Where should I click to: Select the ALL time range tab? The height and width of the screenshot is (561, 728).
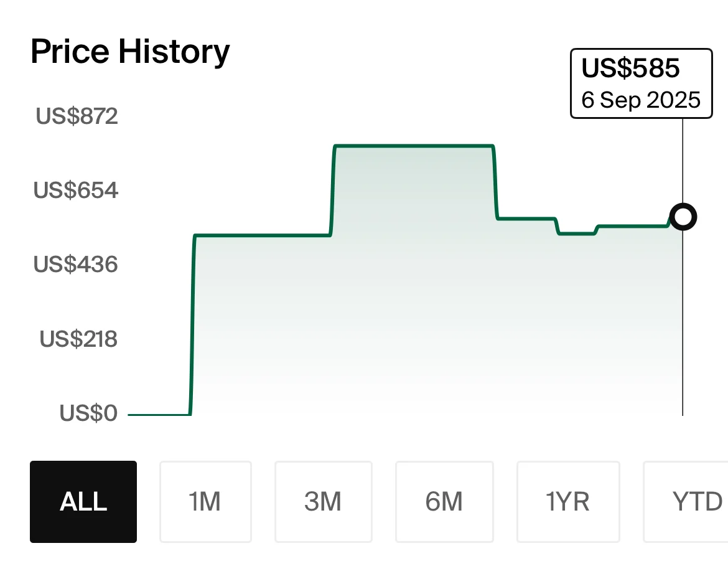83,502
